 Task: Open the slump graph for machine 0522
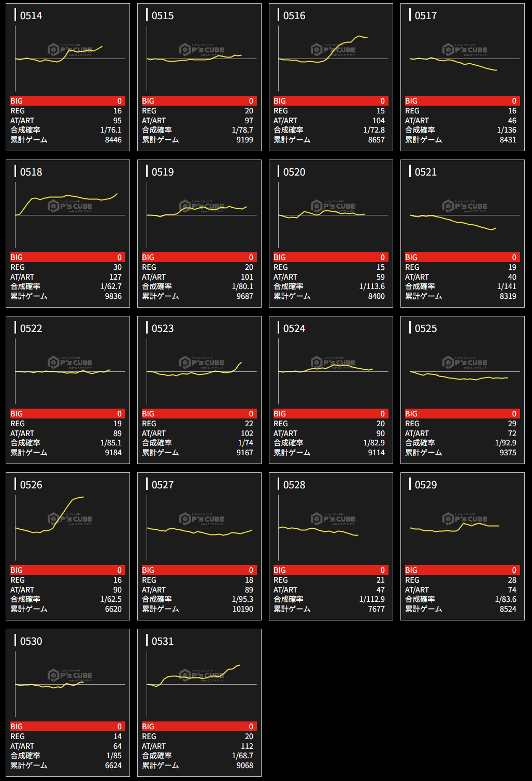(x=70, y=371)
